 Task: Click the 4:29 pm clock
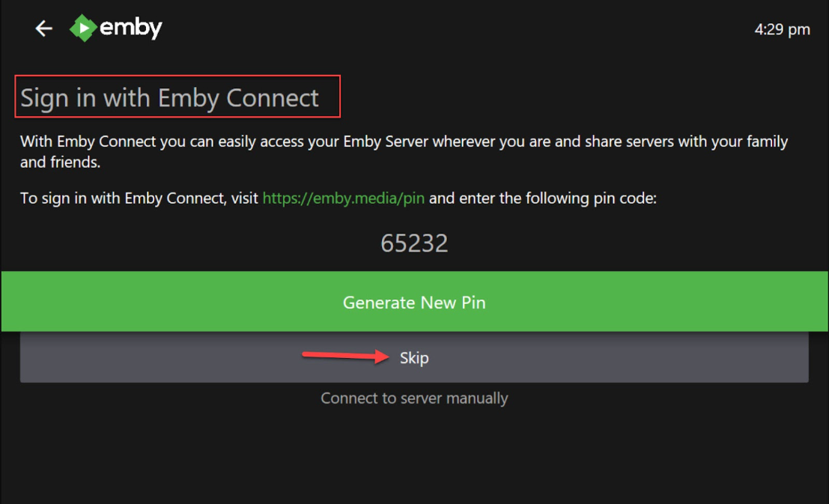coord(782,30)
